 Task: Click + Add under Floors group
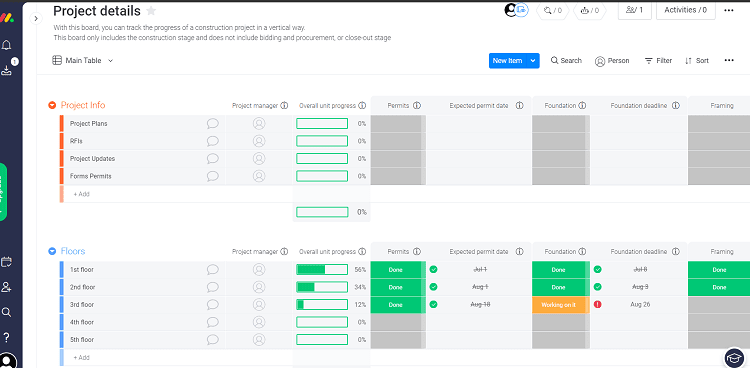pos(81,357)
